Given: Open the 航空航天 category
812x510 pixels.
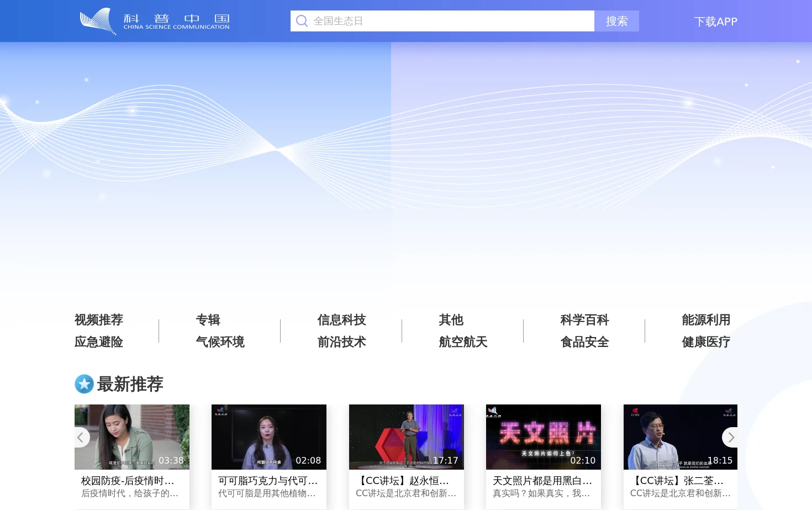Looking at the screenshot, I should coord(463,342).
